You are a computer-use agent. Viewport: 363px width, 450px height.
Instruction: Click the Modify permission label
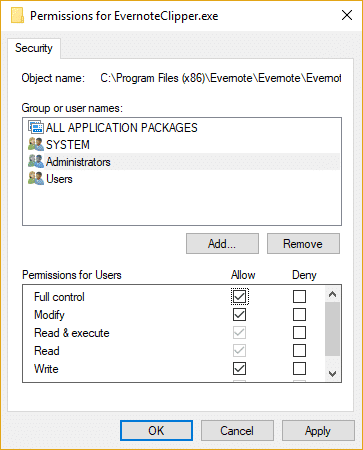[x=49, y=315]
